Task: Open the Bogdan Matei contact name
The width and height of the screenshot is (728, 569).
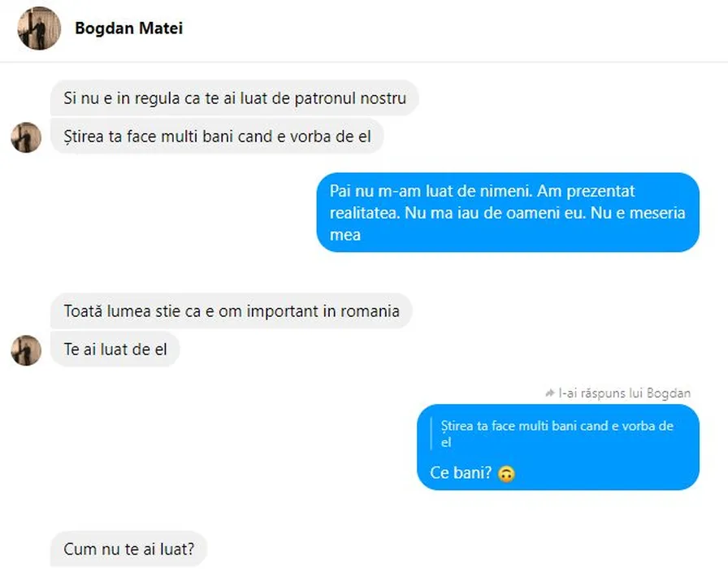Action: (x=128, y=28)
